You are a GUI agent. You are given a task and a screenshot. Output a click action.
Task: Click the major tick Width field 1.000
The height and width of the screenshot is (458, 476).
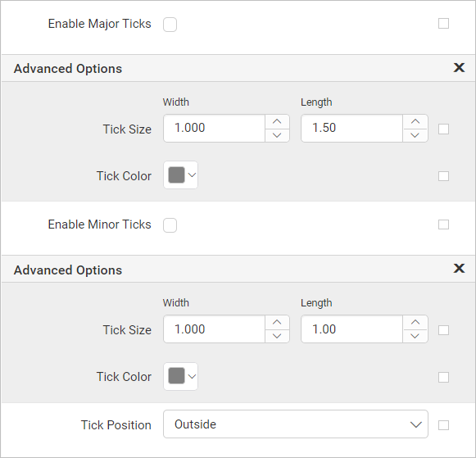214,128
